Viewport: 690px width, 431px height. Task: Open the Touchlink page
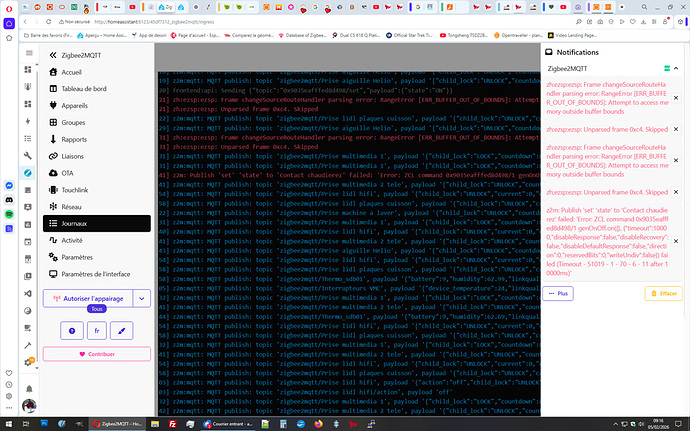75,189
